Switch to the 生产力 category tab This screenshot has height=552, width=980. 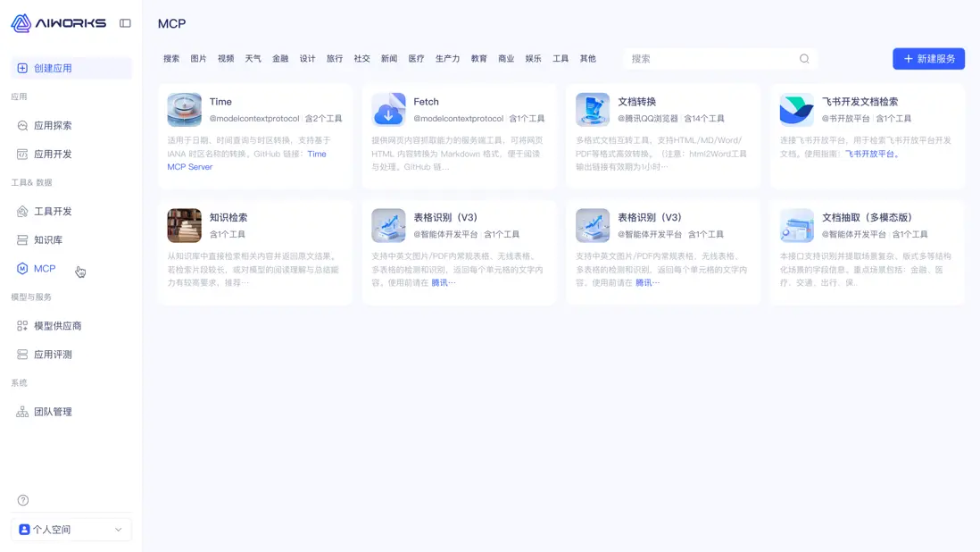(447, 58)
